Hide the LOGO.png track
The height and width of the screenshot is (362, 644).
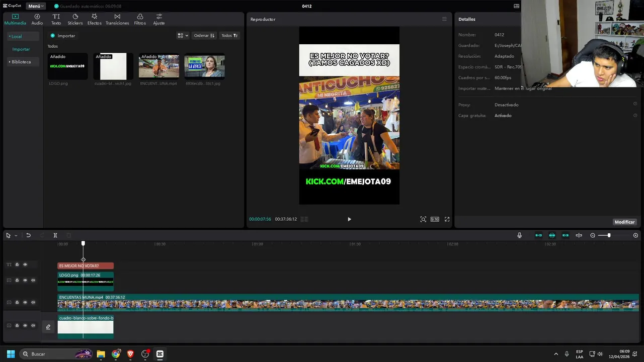click(x=25, y=280)
